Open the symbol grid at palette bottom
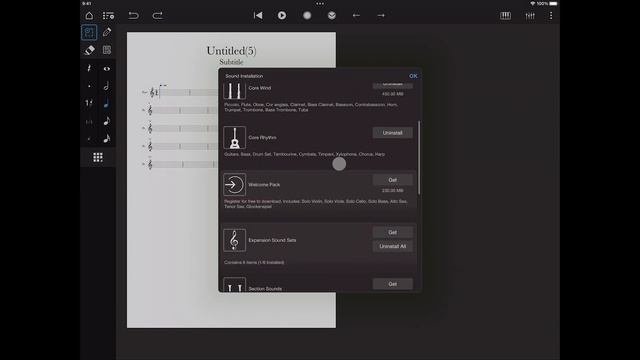640x360 pixels. tap(98, 158)
